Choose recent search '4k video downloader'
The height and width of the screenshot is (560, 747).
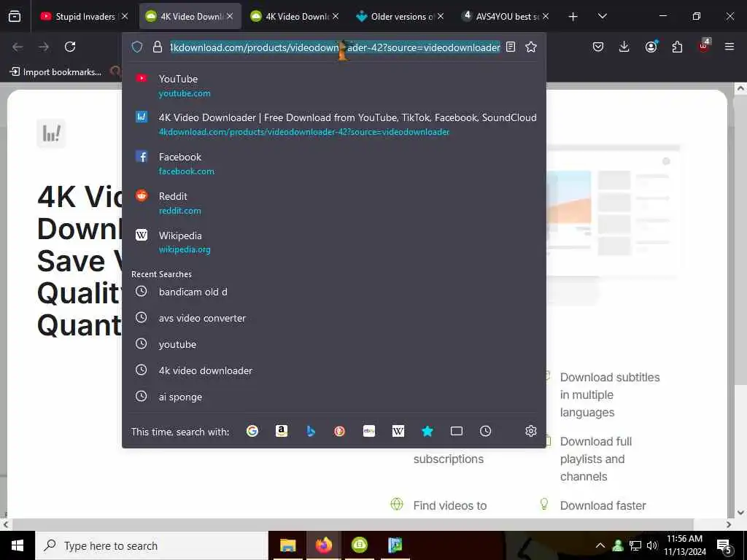pos(334,370)
